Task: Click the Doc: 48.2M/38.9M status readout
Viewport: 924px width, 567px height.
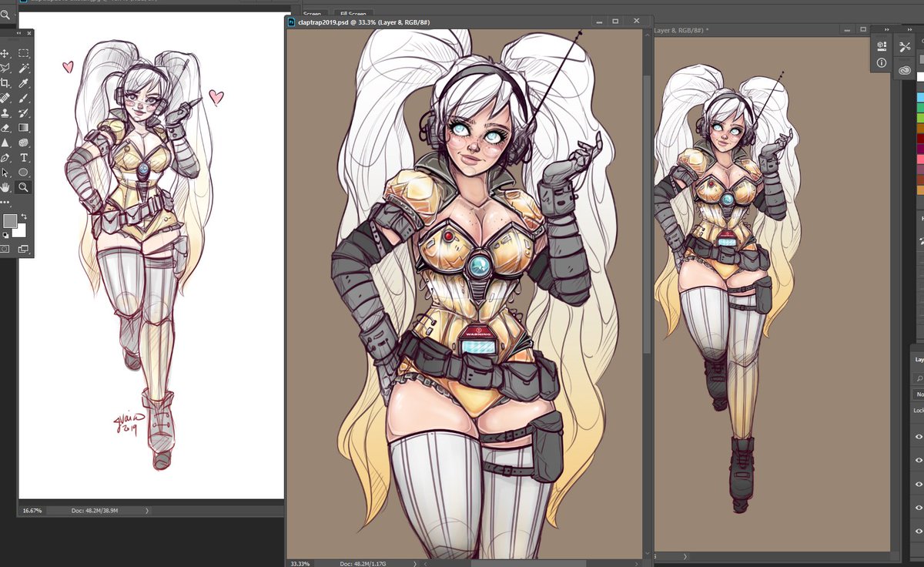Action: click(x=95, y=510)
